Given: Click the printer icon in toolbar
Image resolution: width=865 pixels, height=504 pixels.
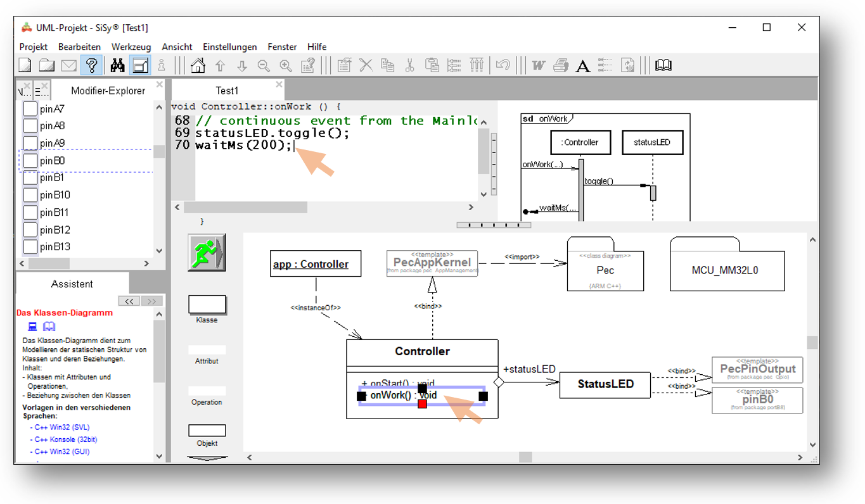Looking at the screenshot, I should [561, 65].
